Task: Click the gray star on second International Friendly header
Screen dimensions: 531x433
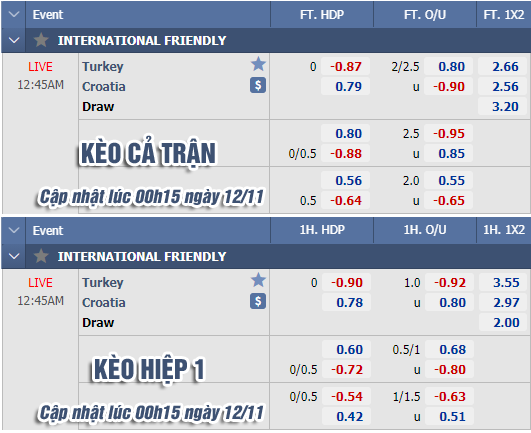Action: (x=41, y=256)
